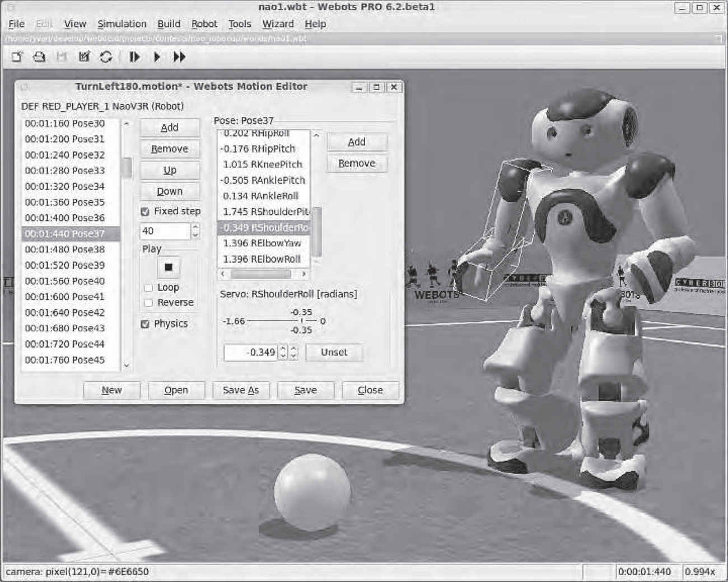The width and height of the screenshot is (728, 582).
Task: Click Close in Motion Editor
Action: tap(370, 391)
